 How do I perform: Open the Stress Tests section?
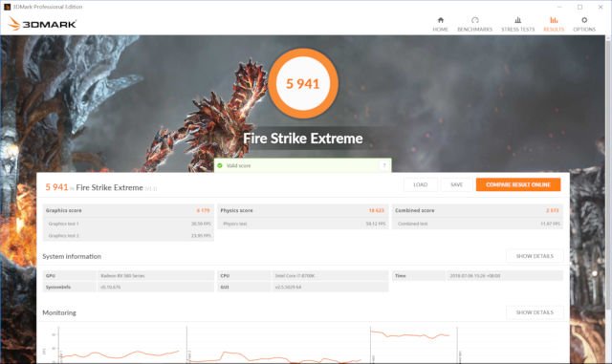[x=517, y=24]
